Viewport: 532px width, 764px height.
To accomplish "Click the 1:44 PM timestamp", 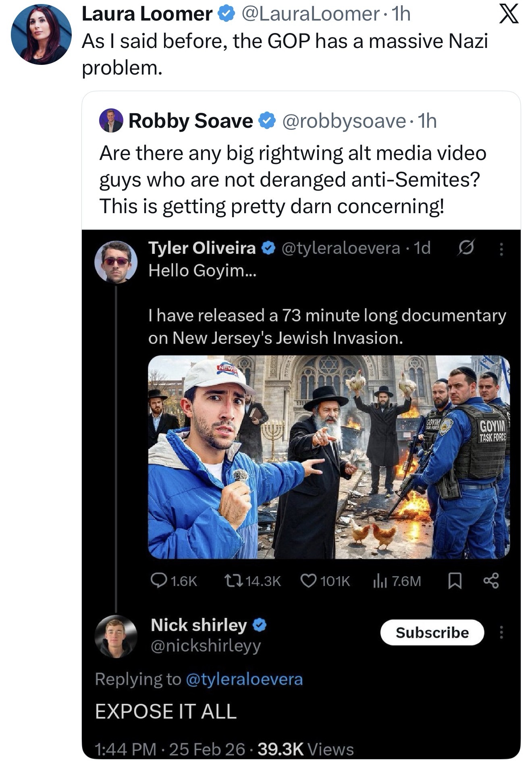I will tap(125, 749).
